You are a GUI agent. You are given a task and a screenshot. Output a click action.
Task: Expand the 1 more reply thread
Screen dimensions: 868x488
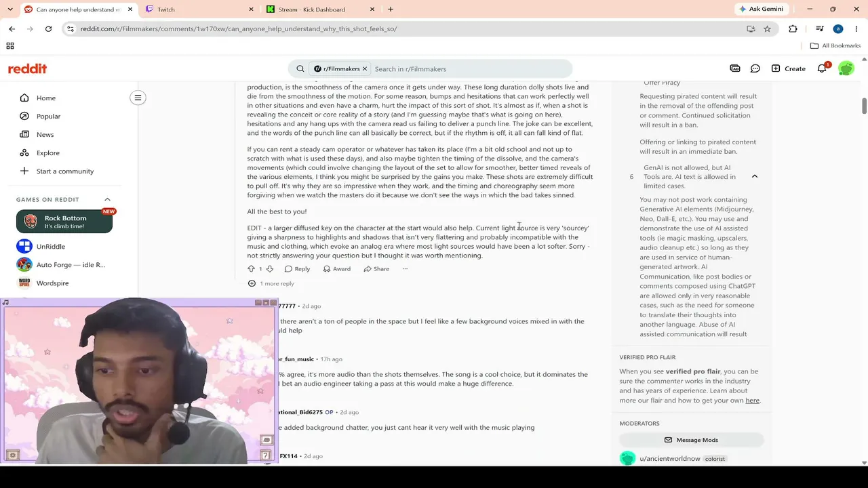click(271, 283)
